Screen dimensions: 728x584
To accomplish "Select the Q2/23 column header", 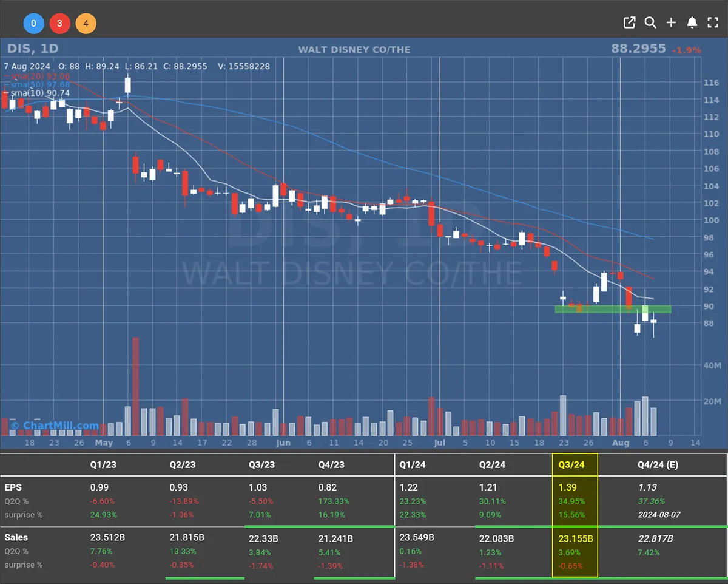I will (x=183, y=466).
